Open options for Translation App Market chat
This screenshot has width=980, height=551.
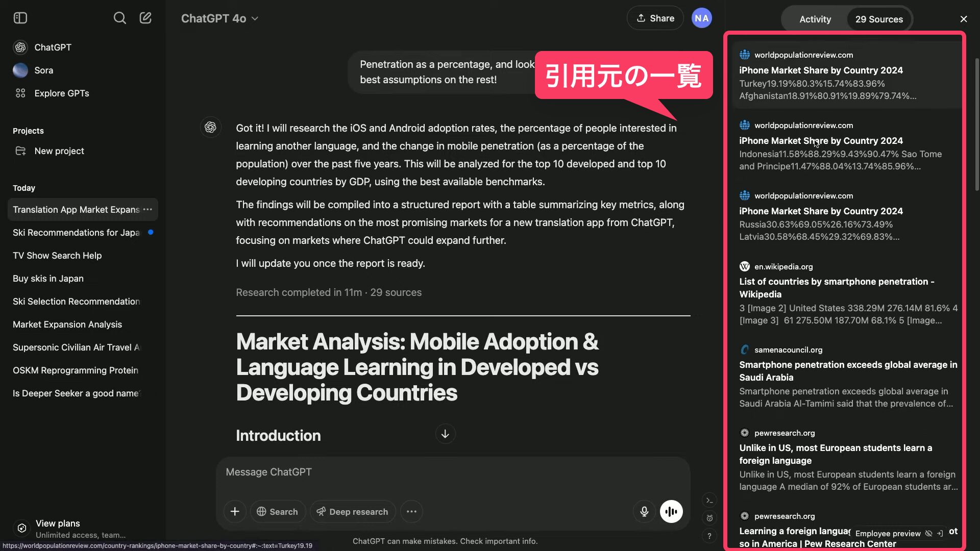(x=148, y=210)
